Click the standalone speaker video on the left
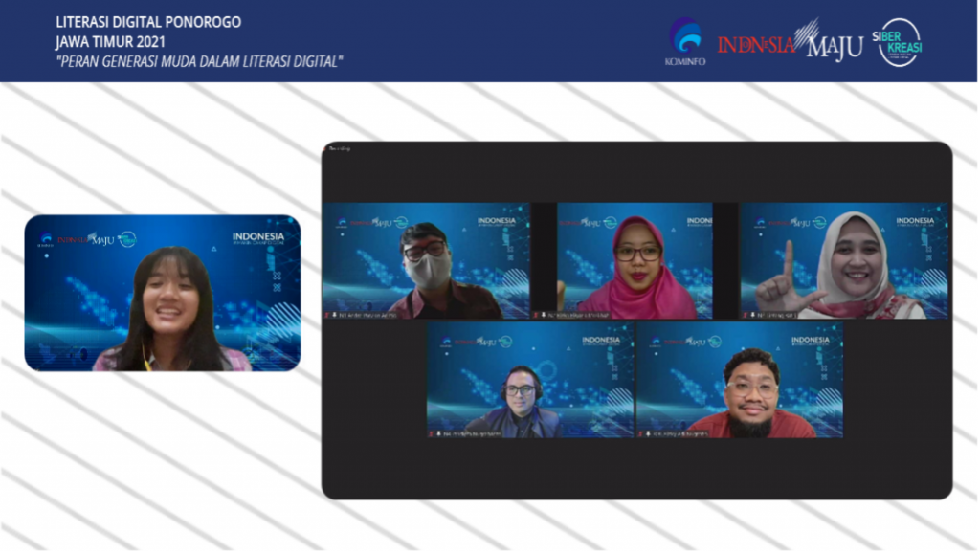 click(163, 293)
